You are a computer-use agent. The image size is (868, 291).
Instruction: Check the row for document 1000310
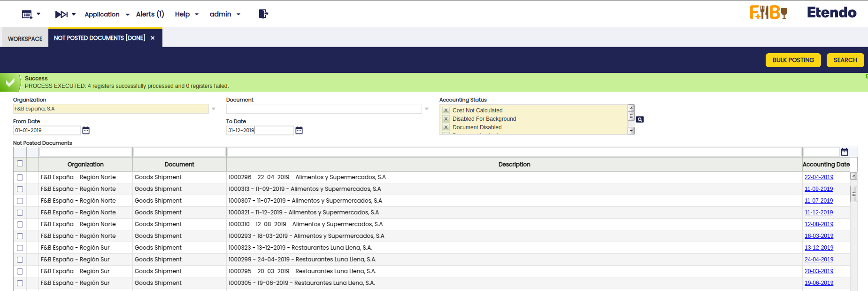(x=20, y=224)
